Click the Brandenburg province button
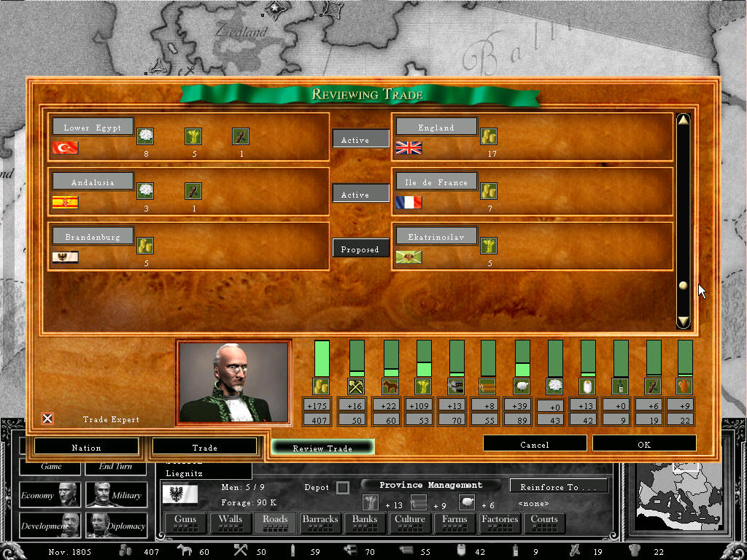The height and width of the screenshot is (560, 747). click(x=93, y=236)
